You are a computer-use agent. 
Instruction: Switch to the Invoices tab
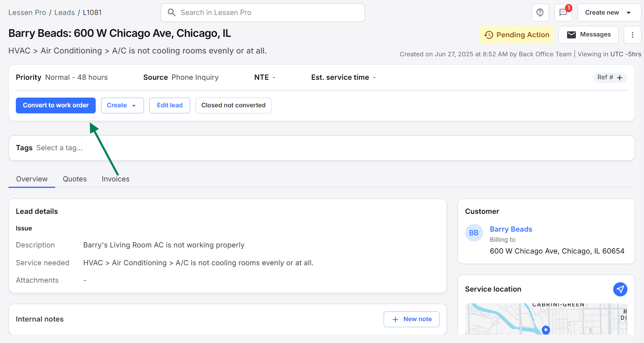coord(116,179)
